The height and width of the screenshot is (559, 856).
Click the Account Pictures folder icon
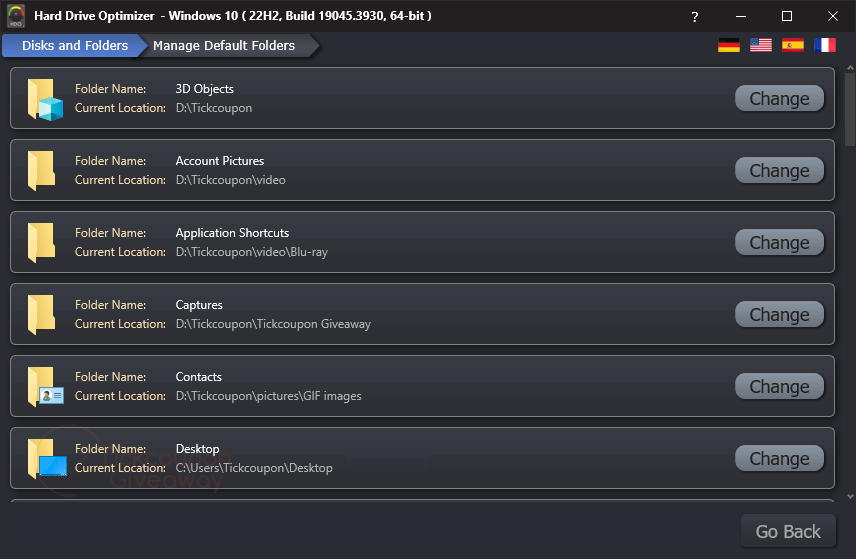click(41, 170)
